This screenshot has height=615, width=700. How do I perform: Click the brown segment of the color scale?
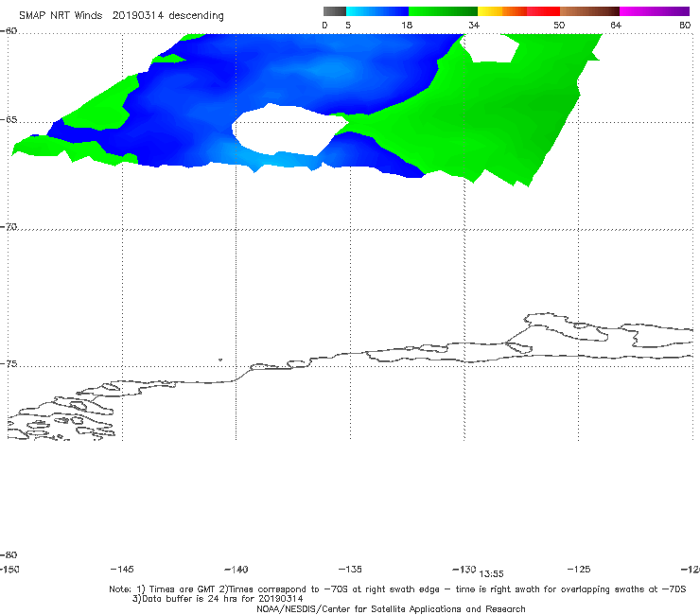pos(589,11)
